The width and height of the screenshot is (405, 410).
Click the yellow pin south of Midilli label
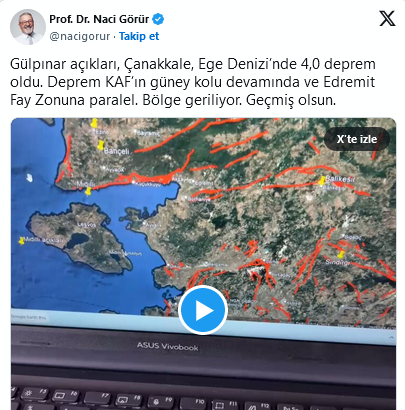click(x=88, y=191)
